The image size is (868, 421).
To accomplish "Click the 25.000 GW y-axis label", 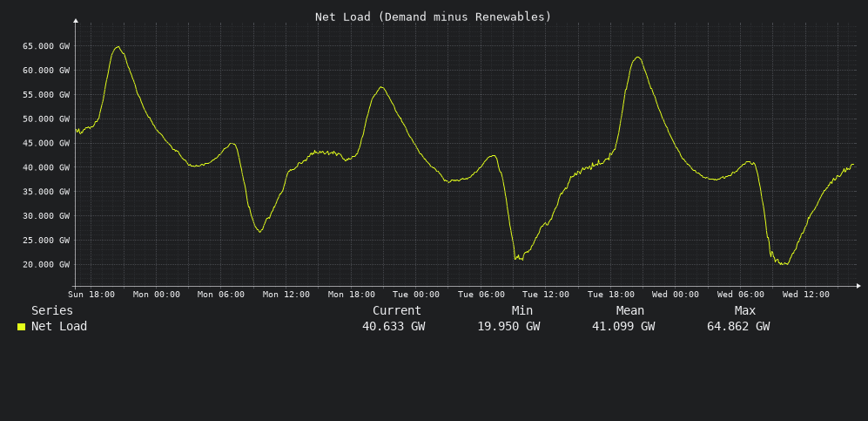I will [x=46, y=241].
